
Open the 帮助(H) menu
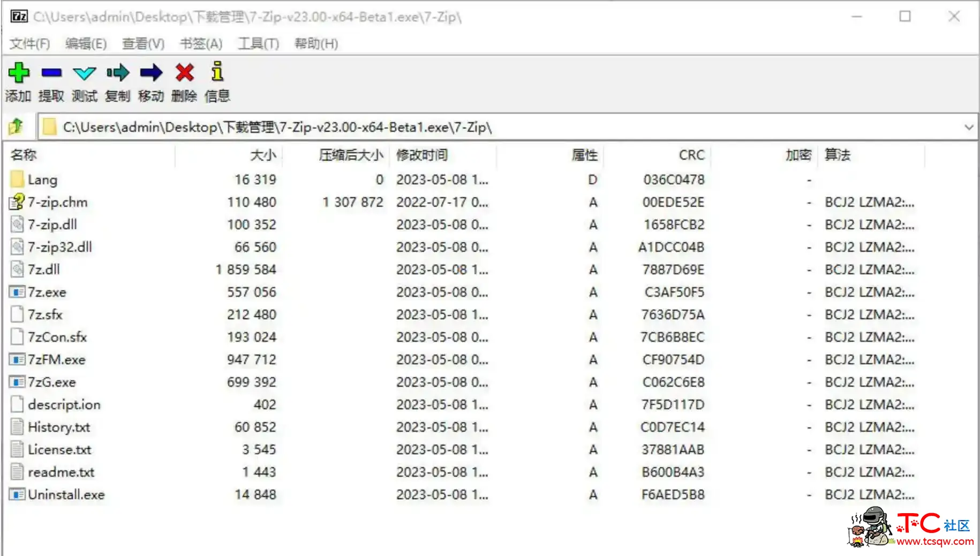[316, 43]
